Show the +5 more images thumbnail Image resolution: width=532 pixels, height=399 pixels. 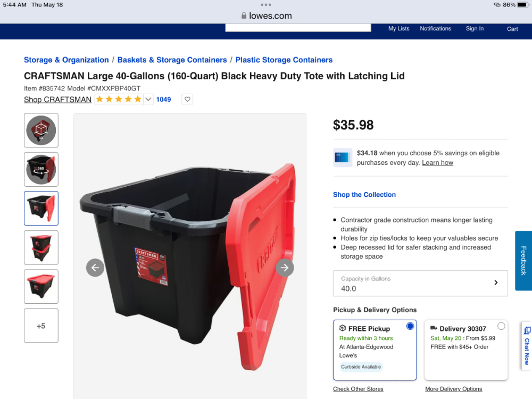(x=41, y=326)
